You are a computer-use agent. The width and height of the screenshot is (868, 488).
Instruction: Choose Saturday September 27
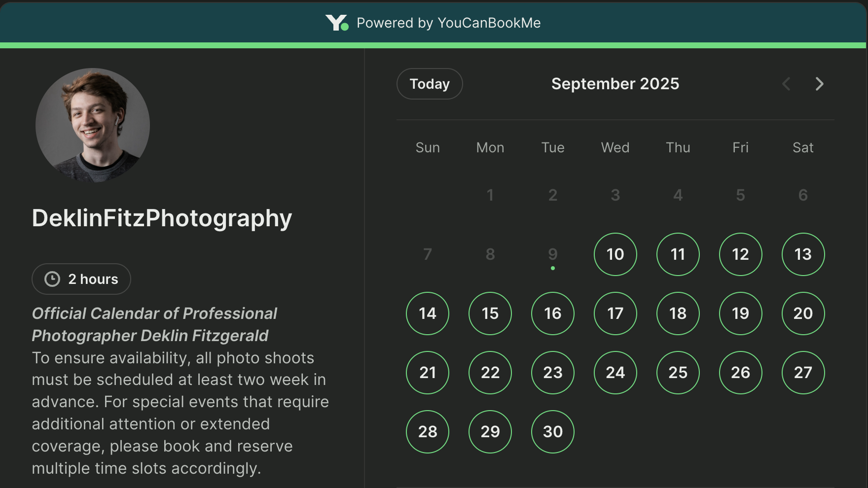click(x=803, y=373)
